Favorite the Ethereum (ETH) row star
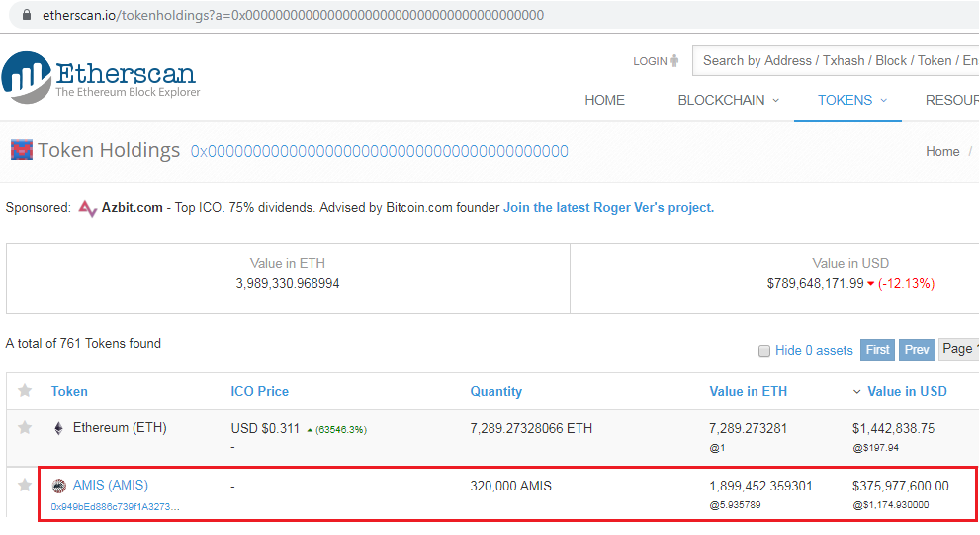The image size is (980, 535). coord(25,428)
